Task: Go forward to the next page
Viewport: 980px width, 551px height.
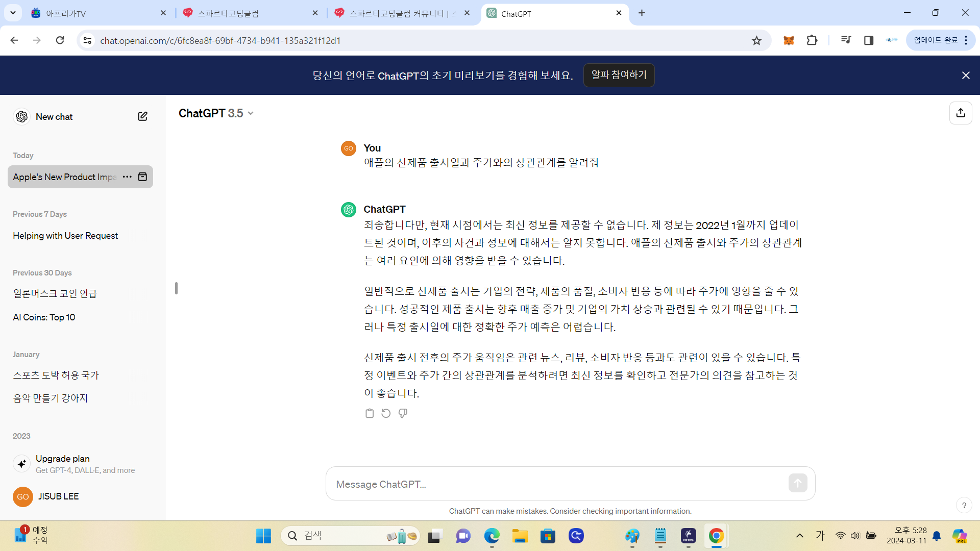Action: coord(37,40)
